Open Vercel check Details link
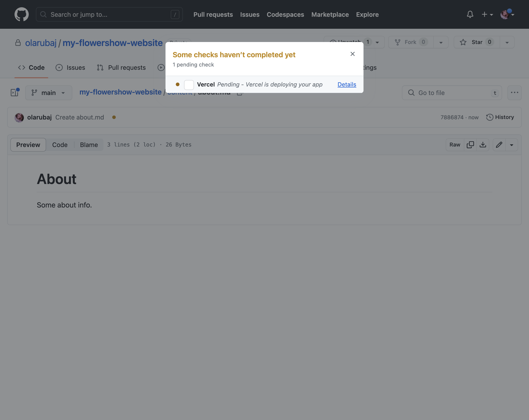Image resolution: width=529 pixels, height=420 pixels. (x=347, y=84)
